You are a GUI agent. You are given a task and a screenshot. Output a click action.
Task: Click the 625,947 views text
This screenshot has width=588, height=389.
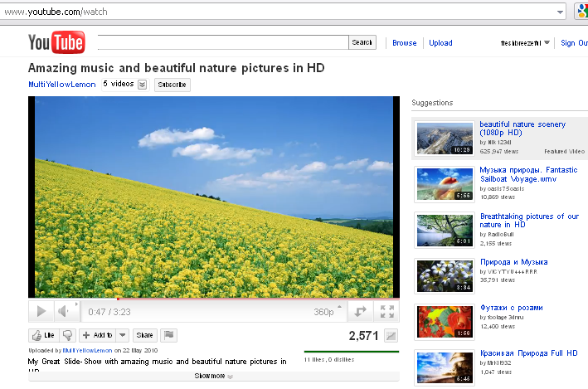(498, 151)
